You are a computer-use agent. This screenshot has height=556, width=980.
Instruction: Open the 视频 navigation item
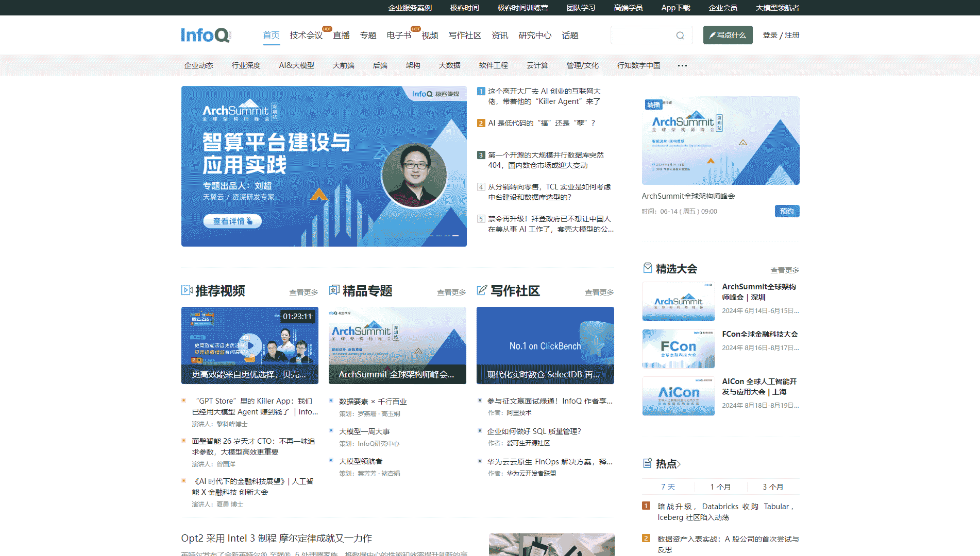click(430, 35)
